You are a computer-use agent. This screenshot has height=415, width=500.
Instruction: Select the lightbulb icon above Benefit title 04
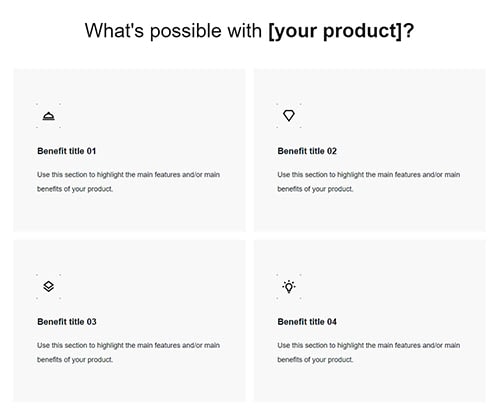click(x=289, y=286)
